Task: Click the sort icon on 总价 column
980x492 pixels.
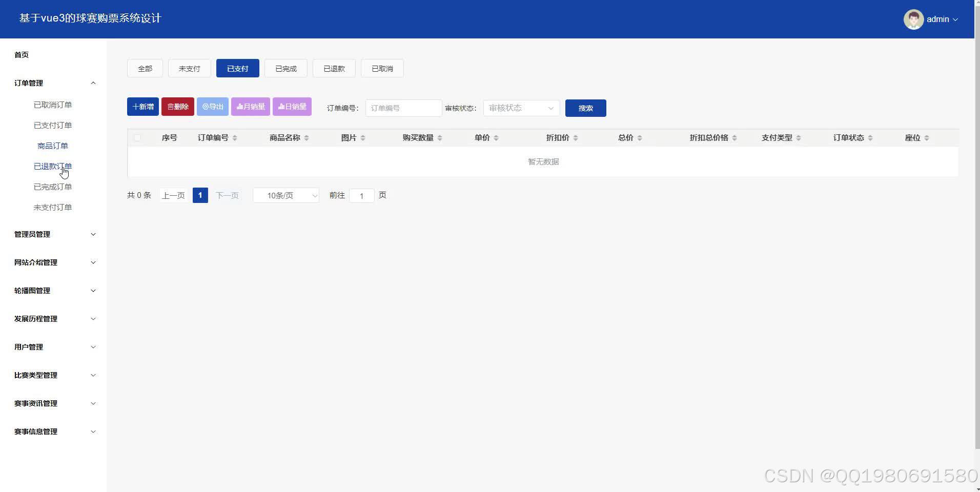Action: [x=639, y=137]
